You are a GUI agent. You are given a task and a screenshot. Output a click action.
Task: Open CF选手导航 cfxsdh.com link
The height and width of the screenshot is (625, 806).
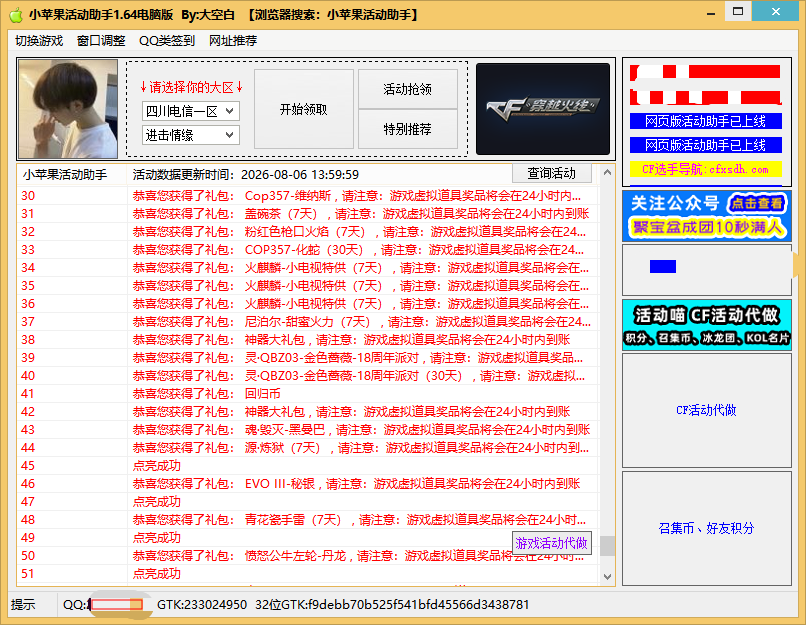(x=706, y=169)
